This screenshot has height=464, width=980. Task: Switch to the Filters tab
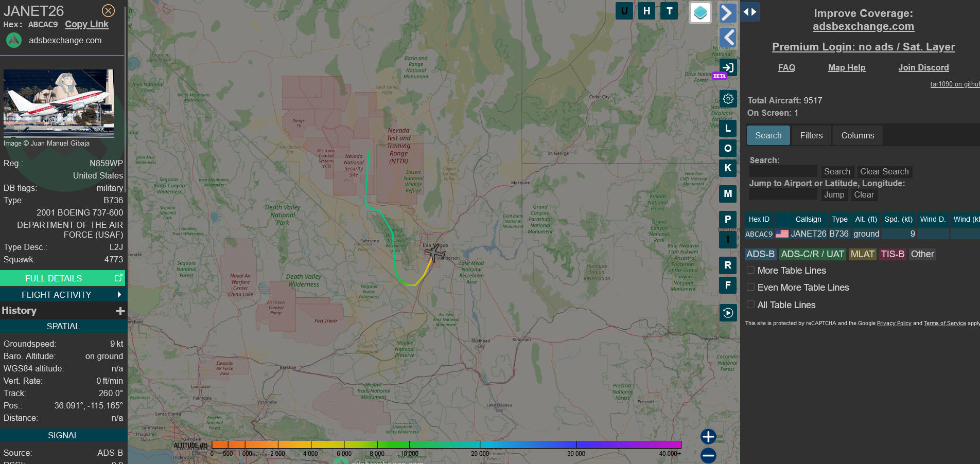811,135
